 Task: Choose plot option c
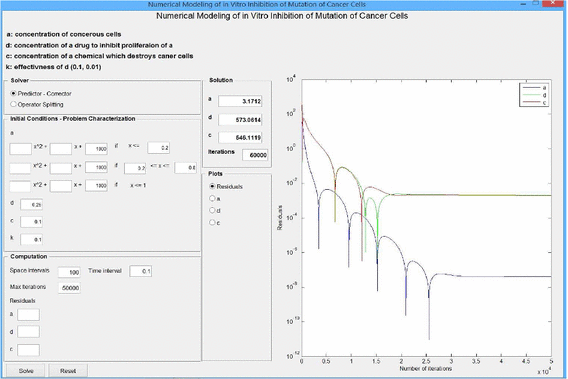coord(215,223)
